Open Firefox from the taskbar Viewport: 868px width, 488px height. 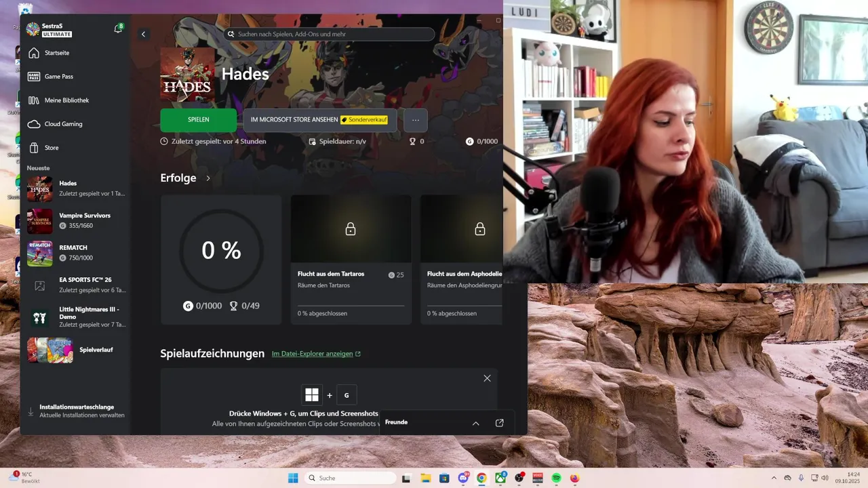click(x=575, y=478)
